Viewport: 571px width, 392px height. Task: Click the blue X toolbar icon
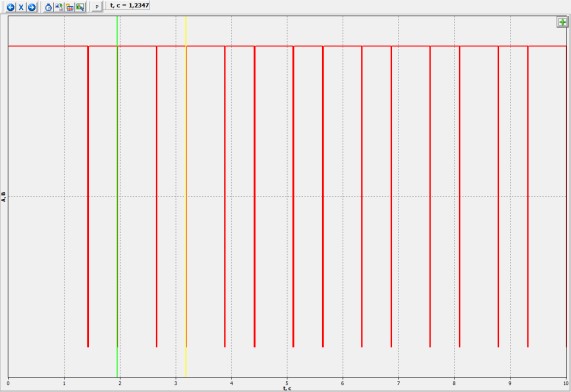(x=21, y=7)
